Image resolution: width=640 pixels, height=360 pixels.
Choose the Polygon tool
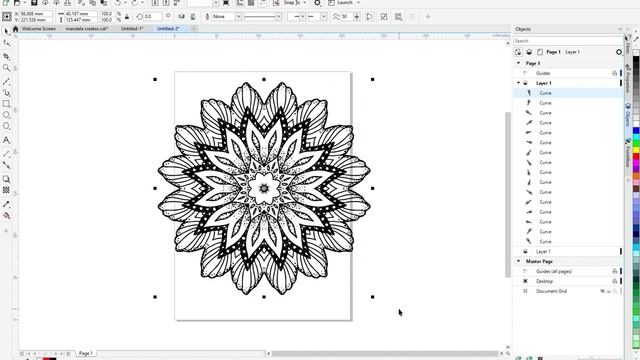[6, 126]
